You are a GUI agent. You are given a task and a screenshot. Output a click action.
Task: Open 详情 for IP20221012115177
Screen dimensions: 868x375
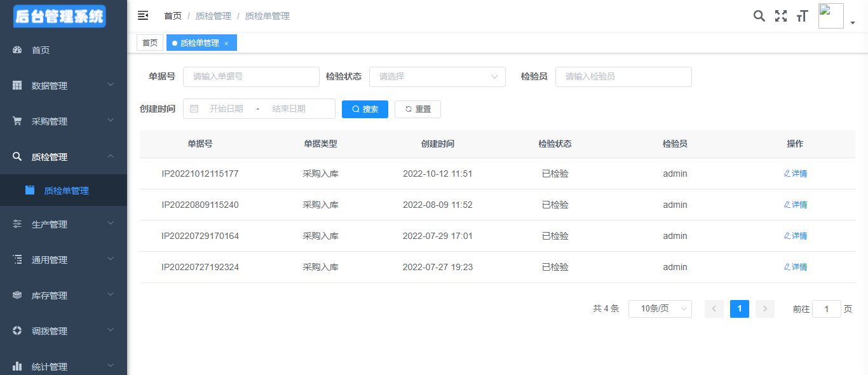coord(795,174)
